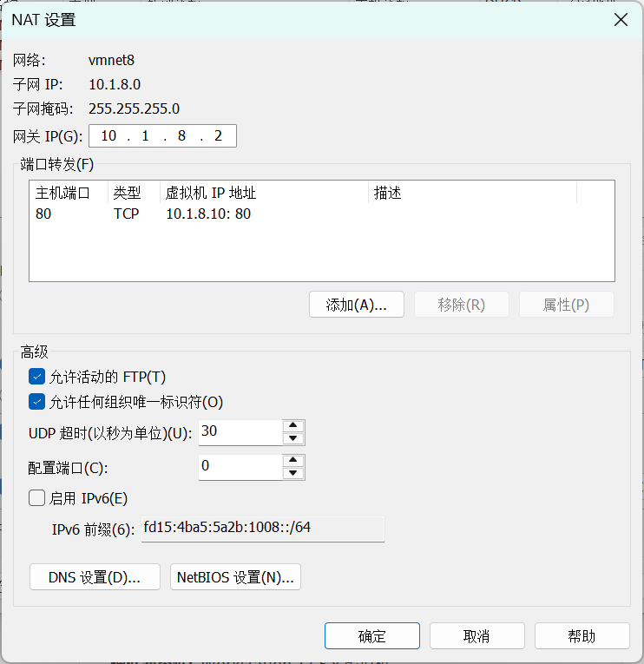The width and height of the screenshot is (644, 664).
Task: Close the NAT 设置 dialog
Action: 621,20
